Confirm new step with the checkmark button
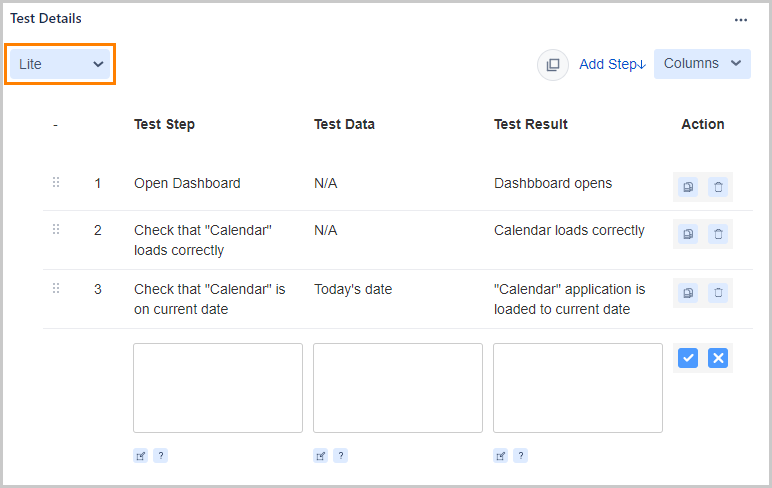Viewport: 772px width, 488px height. pyautogui.click(x=688, y=358)
